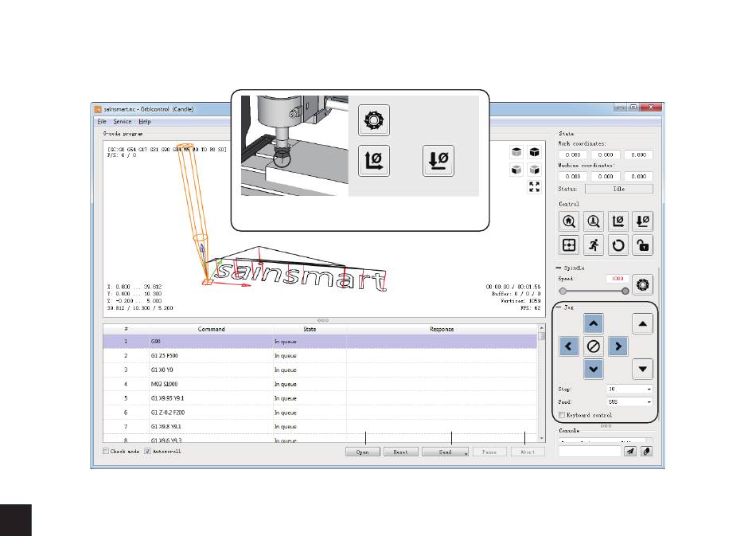Viewport: 756px width, 536px height.
Task: Click the Reset circular arrow icon
Action: (x=618, y=245)
